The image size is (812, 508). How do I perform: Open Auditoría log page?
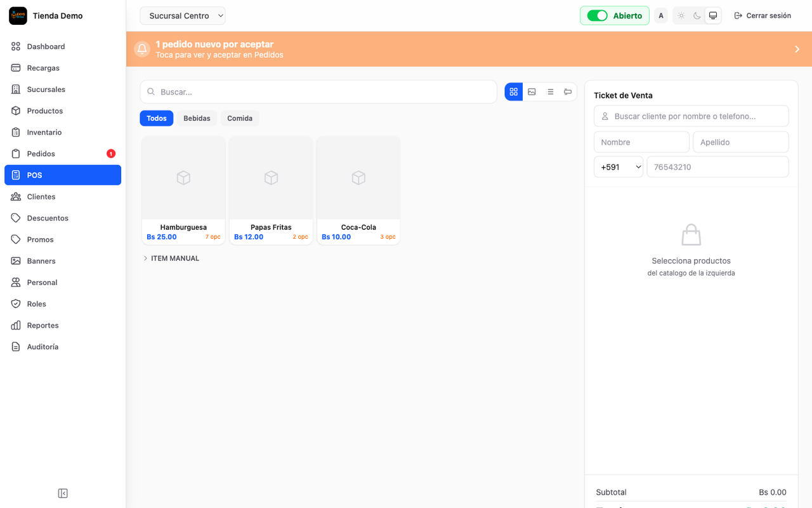pyautogui.click(x=63, y=347)
